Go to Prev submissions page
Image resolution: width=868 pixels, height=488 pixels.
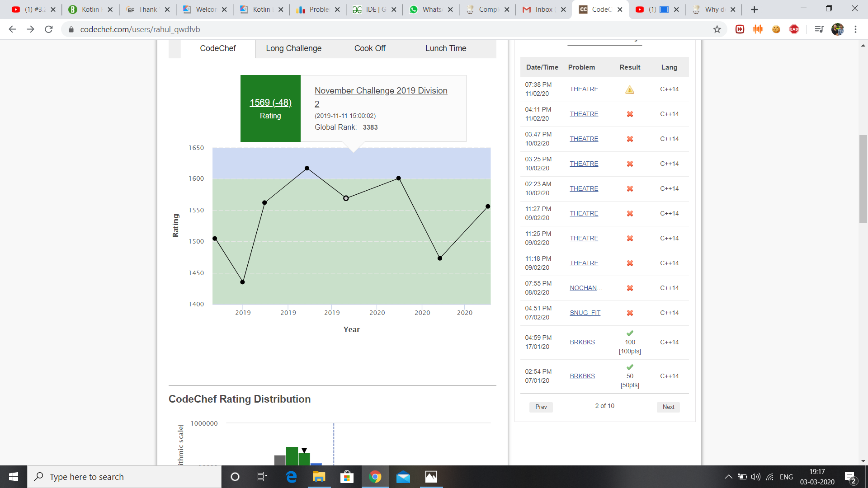click(541, 407)
